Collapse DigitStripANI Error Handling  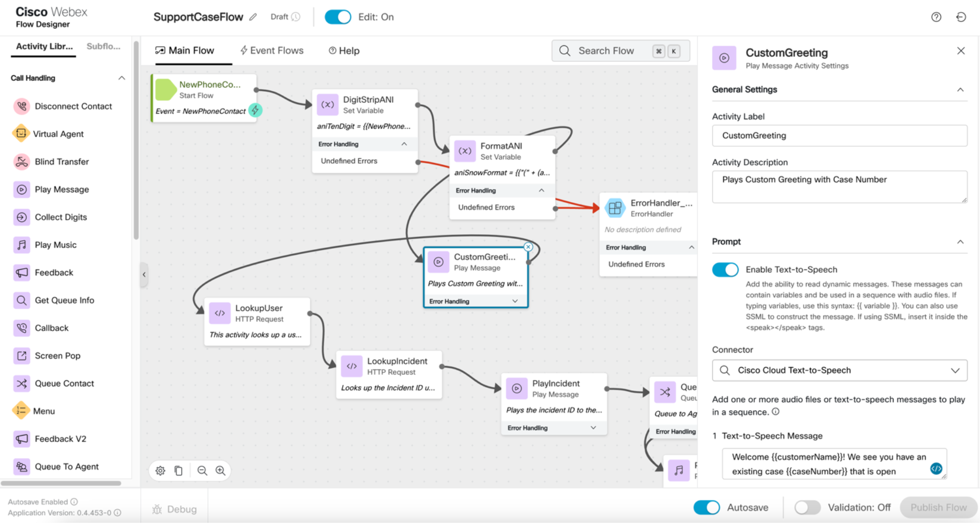[404, 144]
